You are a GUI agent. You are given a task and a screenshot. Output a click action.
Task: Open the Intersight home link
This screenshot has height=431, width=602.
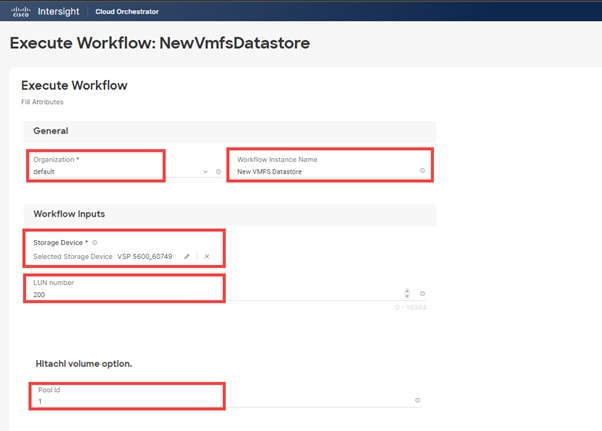point(58,12)
